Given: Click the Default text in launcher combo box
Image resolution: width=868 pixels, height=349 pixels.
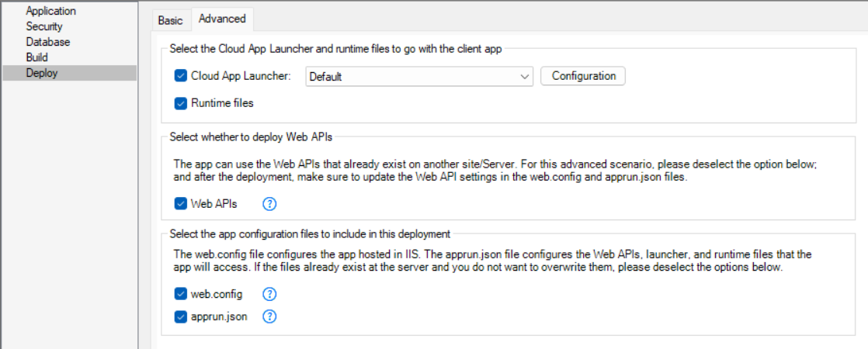Looking at the screenshot, I should tap(326, 77).
